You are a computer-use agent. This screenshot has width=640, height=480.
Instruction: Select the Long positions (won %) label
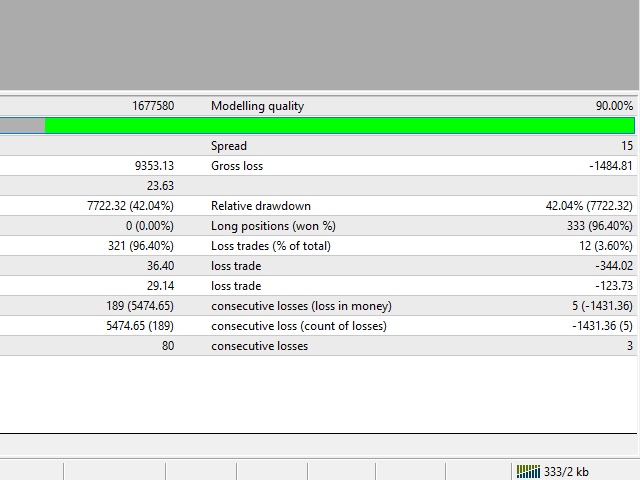[270, 226]
